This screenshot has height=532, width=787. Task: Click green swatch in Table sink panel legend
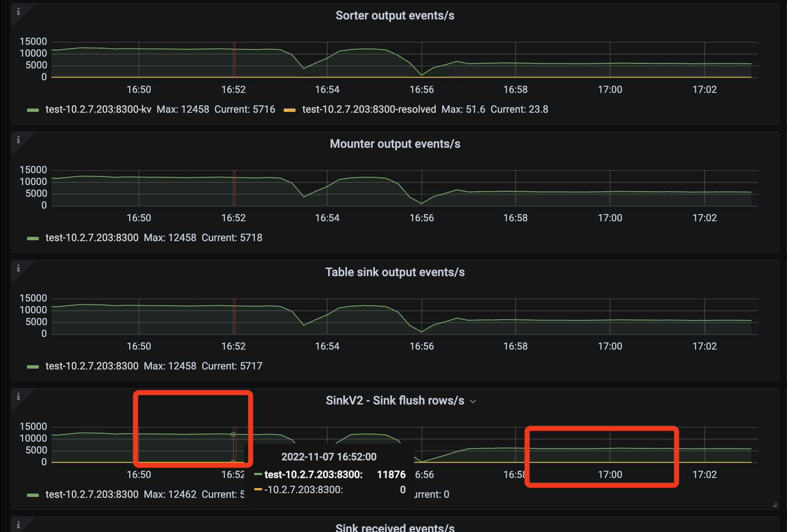[33, 367]
